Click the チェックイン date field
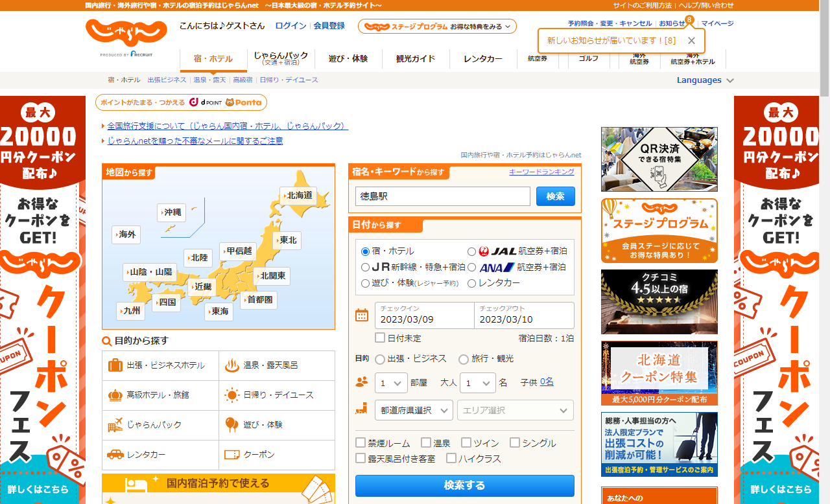This screenshot has width=830, height=504. pos(424,315)
